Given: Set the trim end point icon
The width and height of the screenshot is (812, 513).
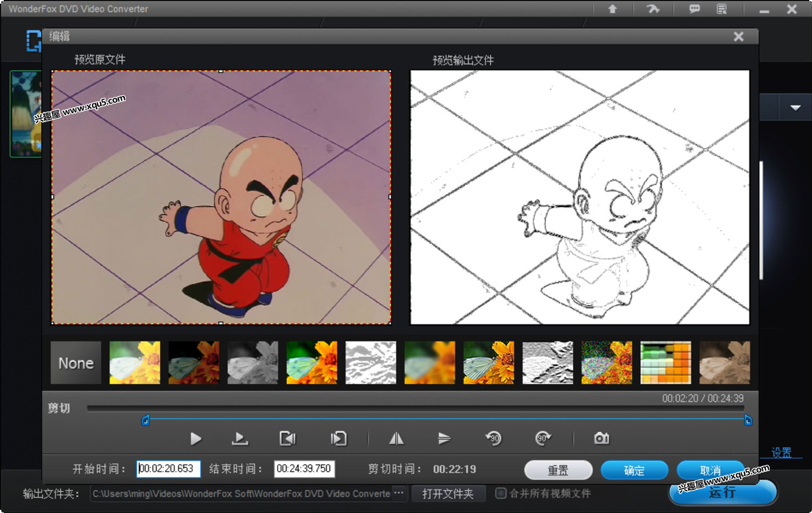Looking at the screenshot, I should pyautogui.click(x=339, y=438).
